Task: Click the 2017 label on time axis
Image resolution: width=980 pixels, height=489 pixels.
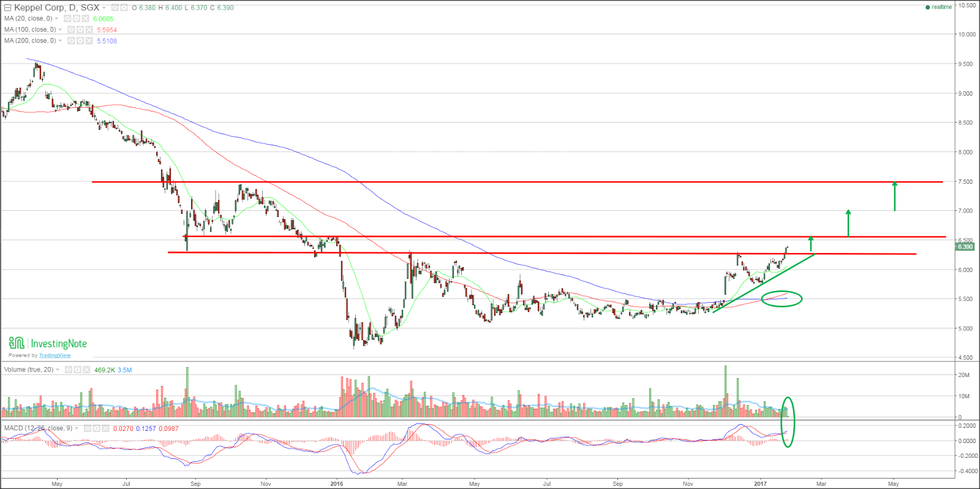Action: coord(760,483)
